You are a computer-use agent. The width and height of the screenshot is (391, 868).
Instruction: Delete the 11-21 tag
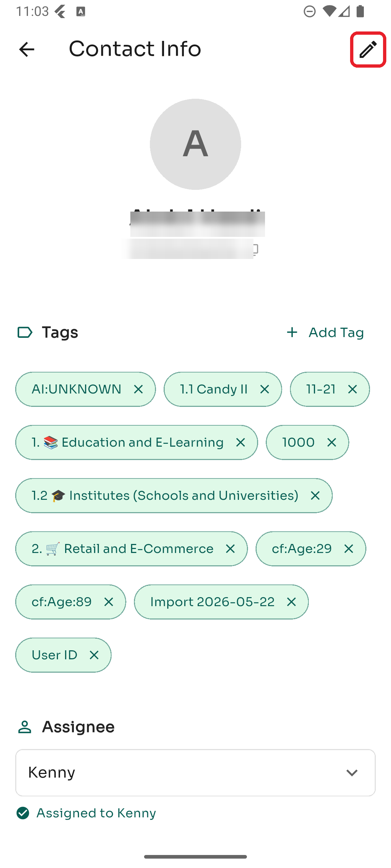click(352, 389)
